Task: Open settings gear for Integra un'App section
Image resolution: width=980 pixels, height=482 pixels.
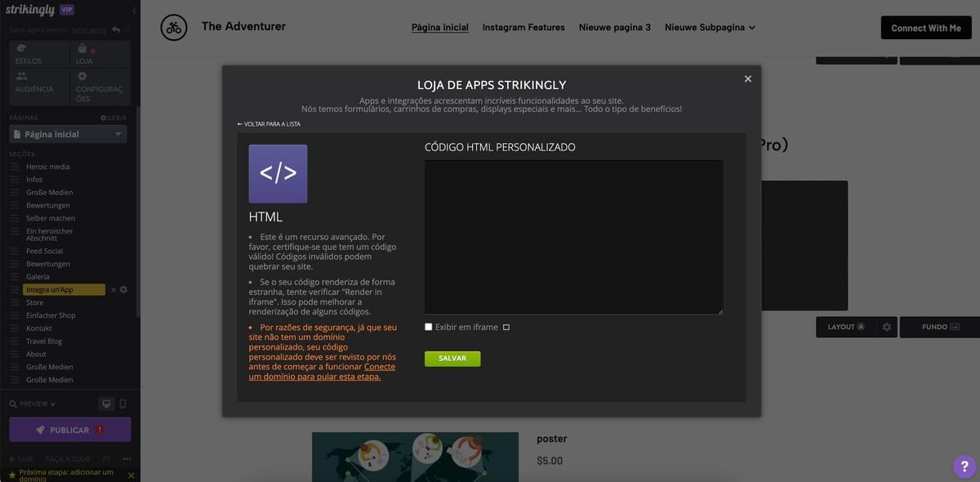Action: coord(124,290)
